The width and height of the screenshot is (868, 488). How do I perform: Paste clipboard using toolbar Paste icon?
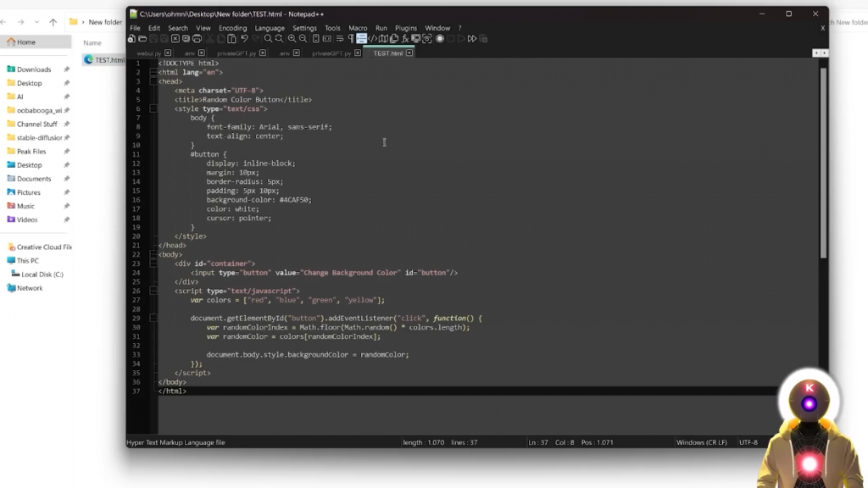tap(231, 39)
